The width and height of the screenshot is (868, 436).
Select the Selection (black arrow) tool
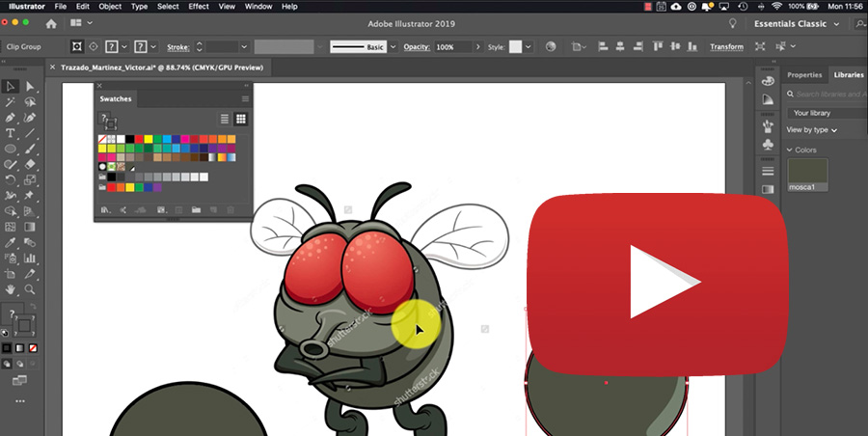coord(10,87)
